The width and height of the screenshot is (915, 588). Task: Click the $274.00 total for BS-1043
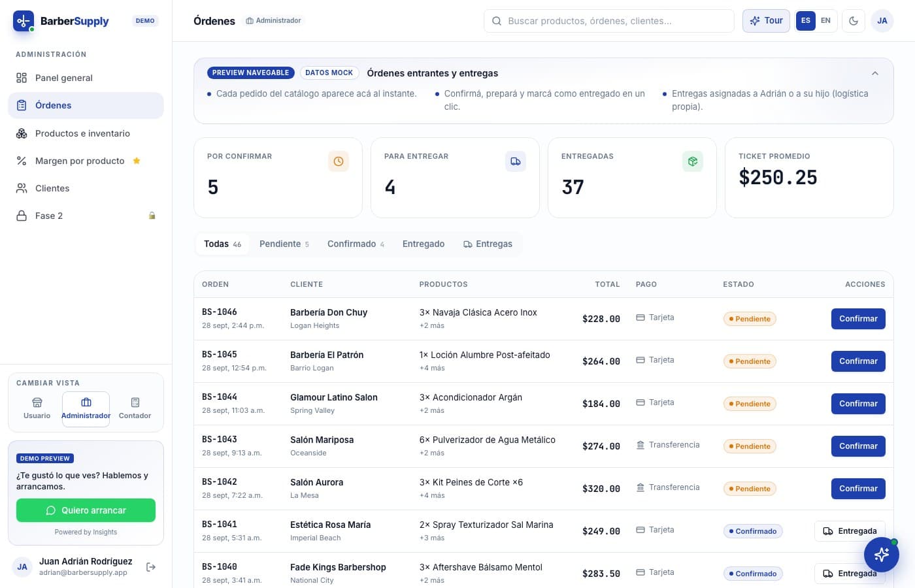click(601, 446)
